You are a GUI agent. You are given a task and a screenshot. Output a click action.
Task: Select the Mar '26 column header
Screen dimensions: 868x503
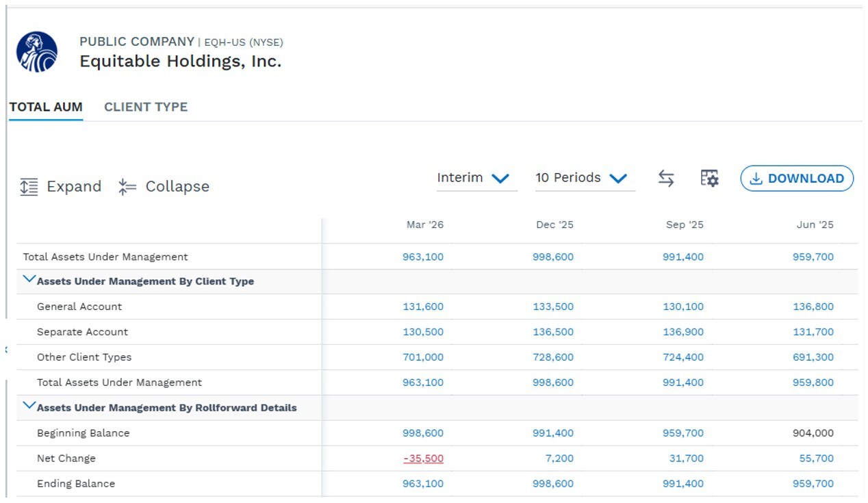coord(425,225)
